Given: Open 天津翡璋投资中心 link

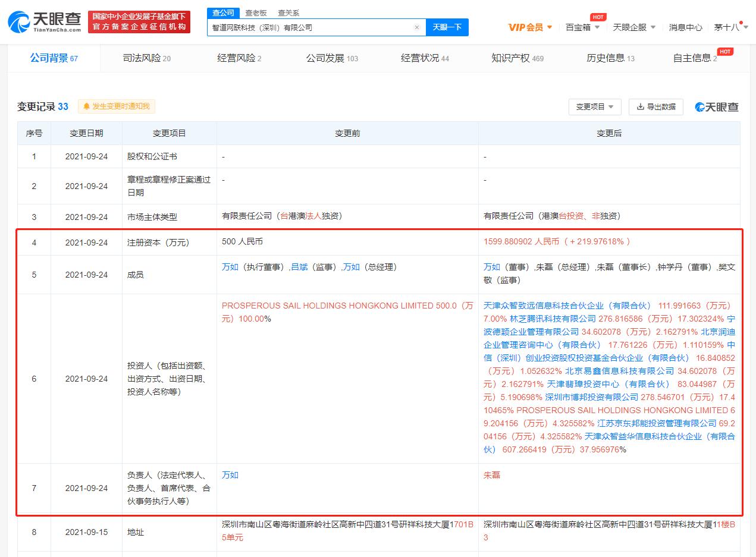Looking at the screenshot, I should coord(608,384).
